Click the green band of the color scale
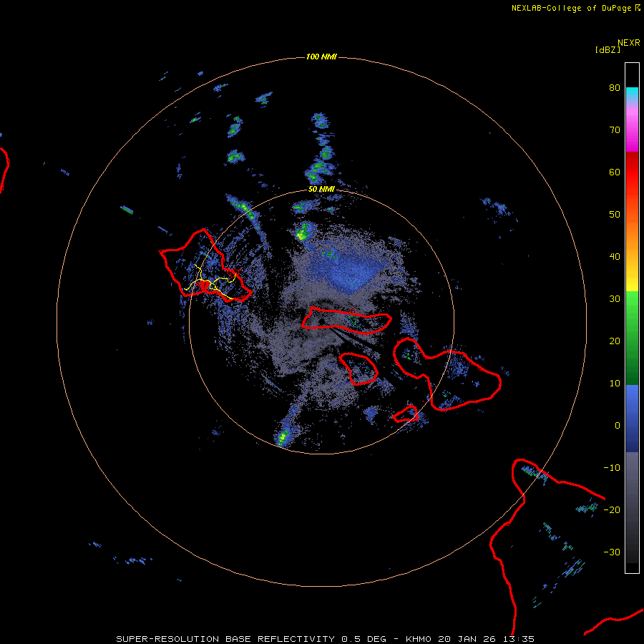This screenshot has width=644, height=644. click(x=632, y=338)
